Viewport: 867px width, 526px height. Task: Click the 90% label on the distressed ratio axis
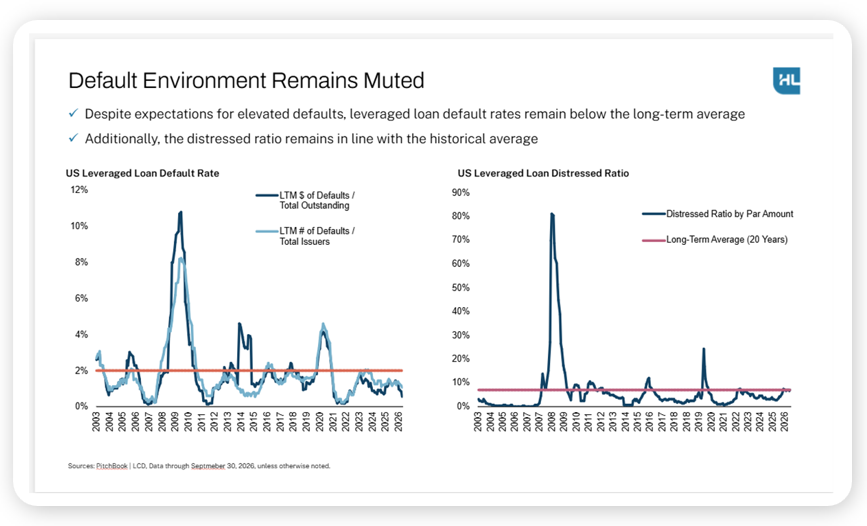tap(461, 192)
